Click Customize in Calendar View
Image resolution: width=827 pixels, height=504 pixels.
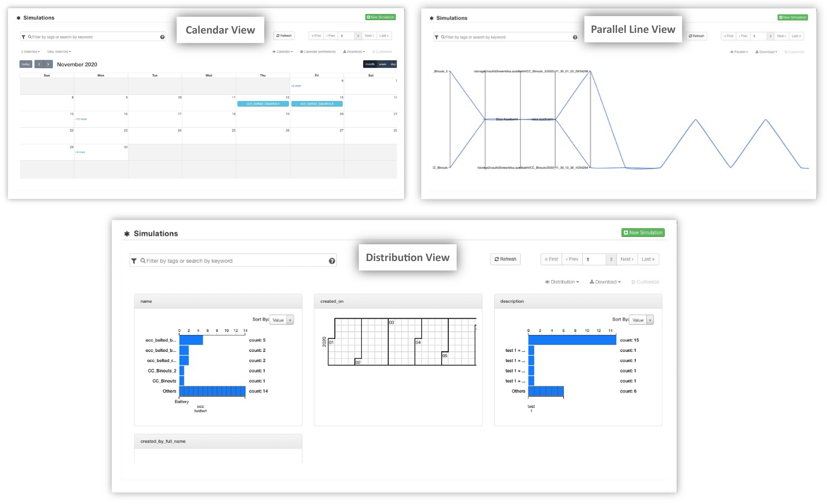[x=382, y=52]
